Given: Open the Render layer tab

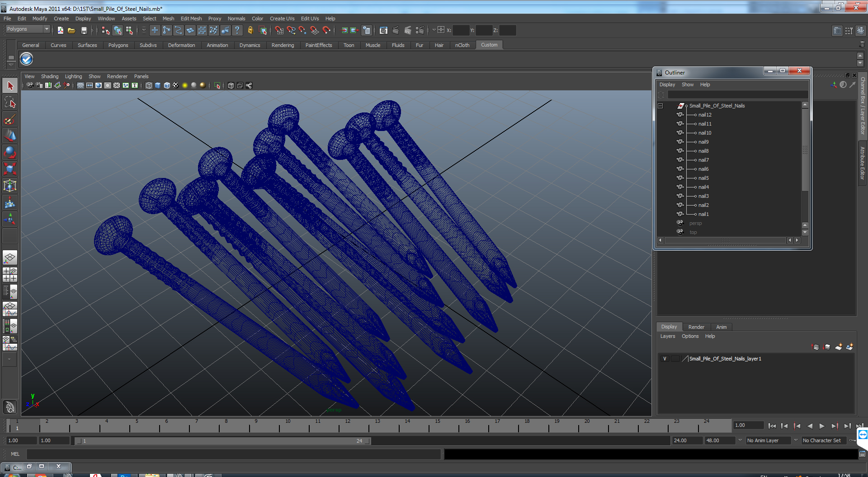Looking at the screenshot, I should click(696, 327).
